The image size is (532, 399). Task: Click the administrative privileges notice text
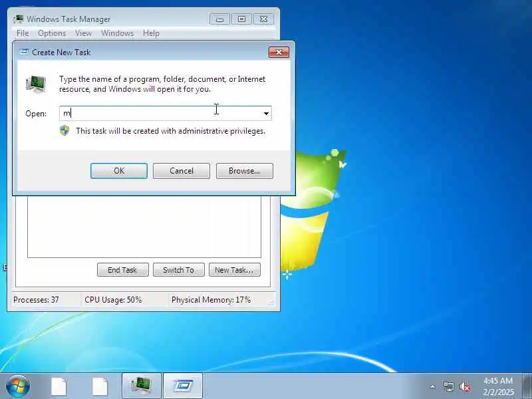click(170, 131)
